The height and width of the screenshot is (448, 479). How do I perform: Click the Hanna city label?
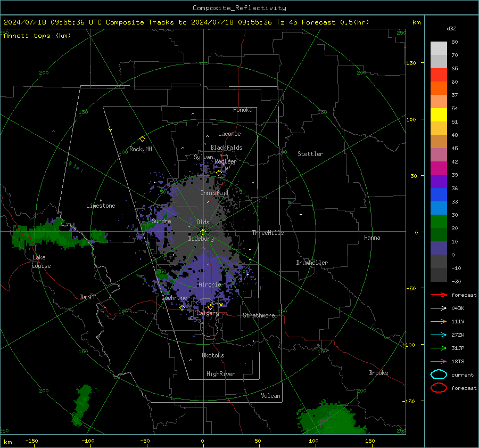tap(372, 238)
